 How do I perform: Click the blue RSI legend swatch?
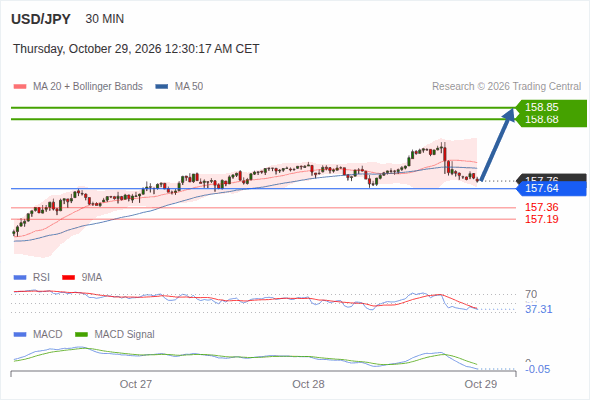tap(20, 278)
